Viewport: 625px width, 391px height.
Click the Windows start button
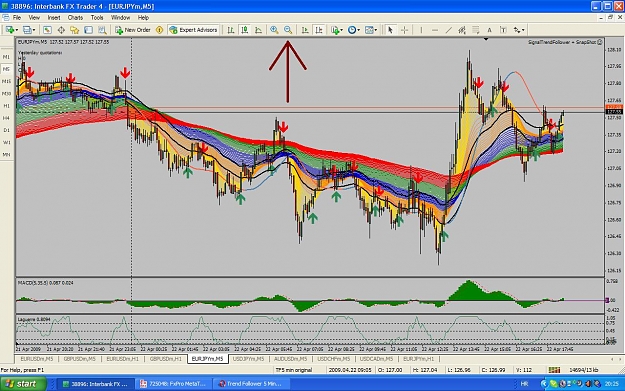[23, 384]
